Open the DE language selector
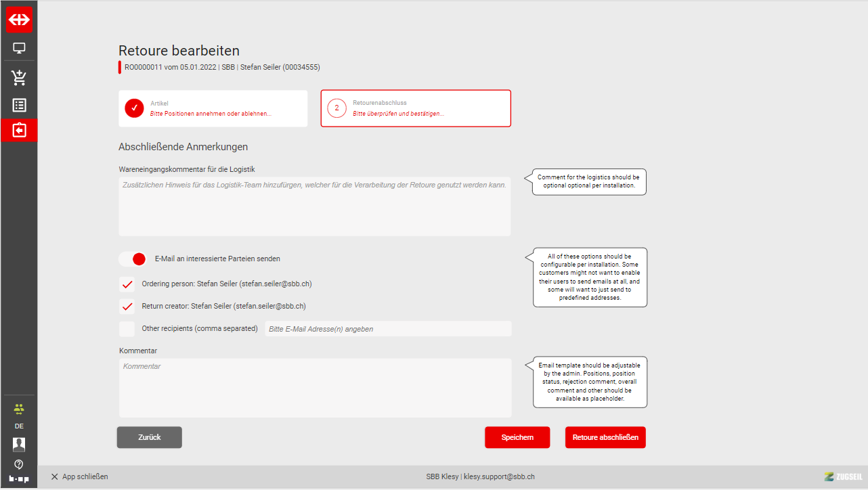Image resolution: width=868 pixels, height=490 pixels. tap(19, 427)
